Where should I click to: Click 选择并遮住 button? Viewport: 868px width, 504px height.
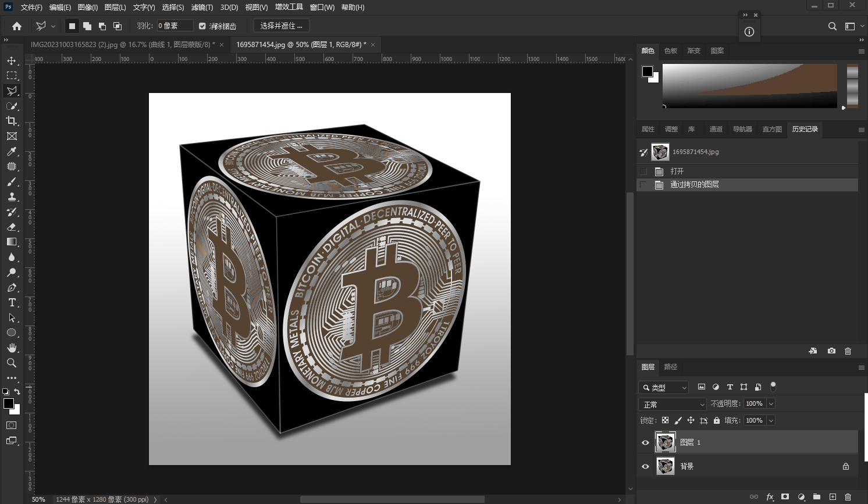pos(282,26)
